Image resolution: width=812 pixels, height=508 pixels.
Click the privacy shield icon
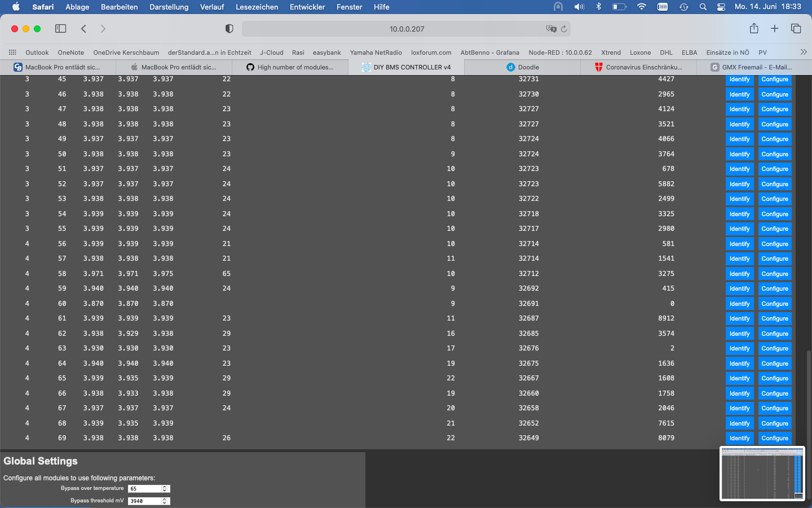click(x=229, y=29)
